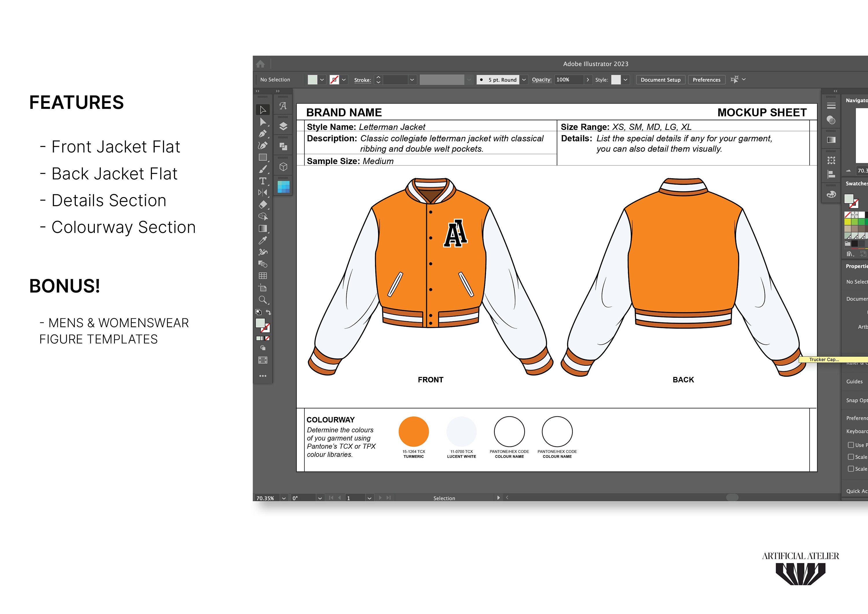This screenshot has width=868, height=614.
Task: Enable the Use Preview Bounds checkbox
Action: point(851,445)
